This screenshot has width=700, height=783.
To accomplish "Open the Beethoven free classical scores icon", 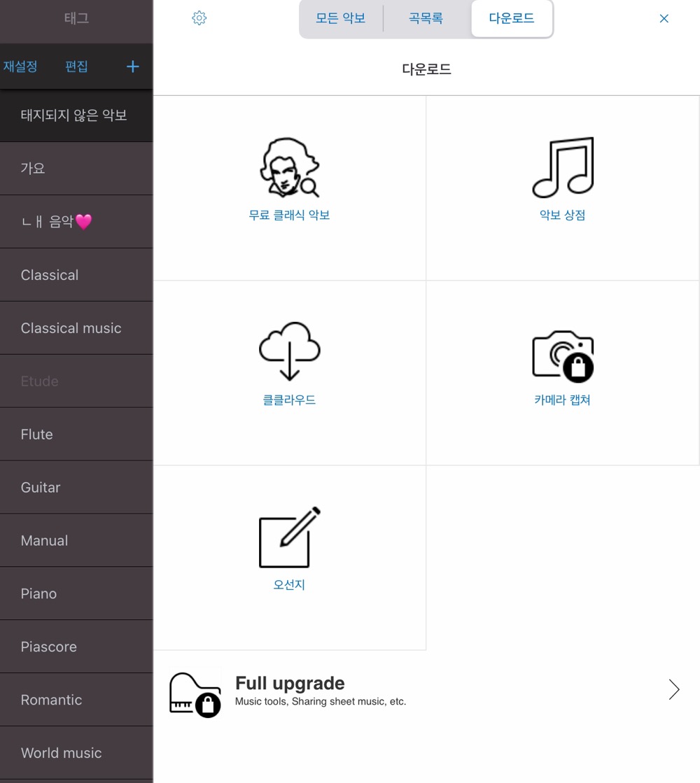I will pos(289,167).
